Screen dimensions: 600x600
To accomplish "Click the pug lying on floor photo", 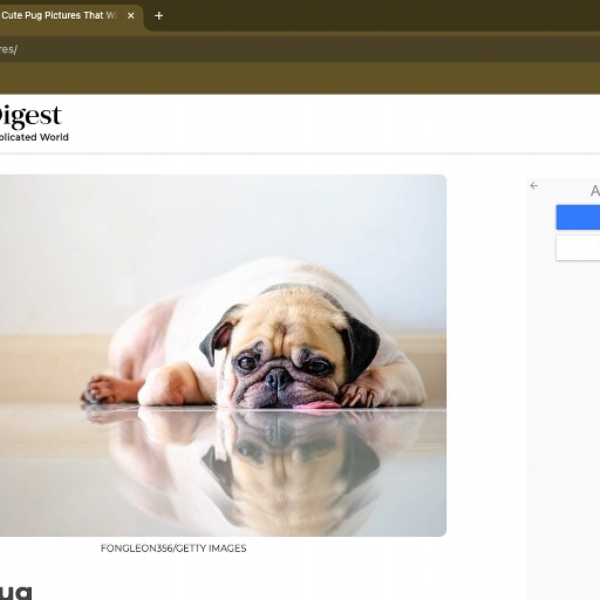I will [x=223, y=355].
